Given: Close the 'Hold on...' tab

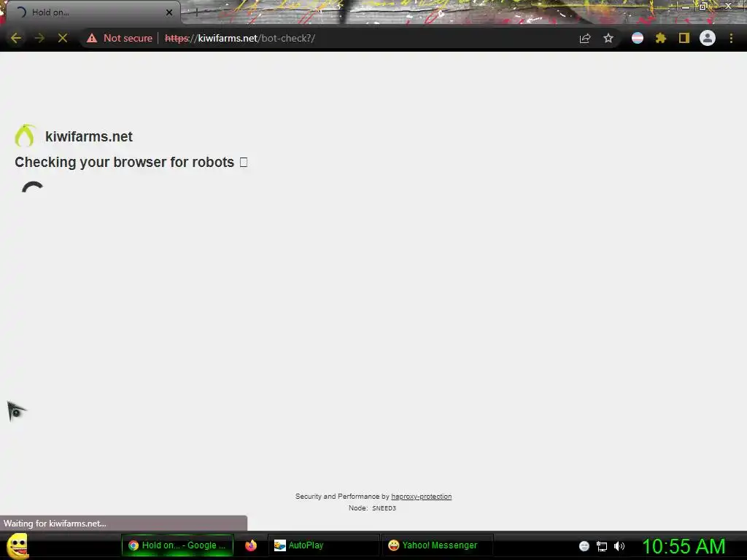Looking at the screenshot, I should coord(169,12).
